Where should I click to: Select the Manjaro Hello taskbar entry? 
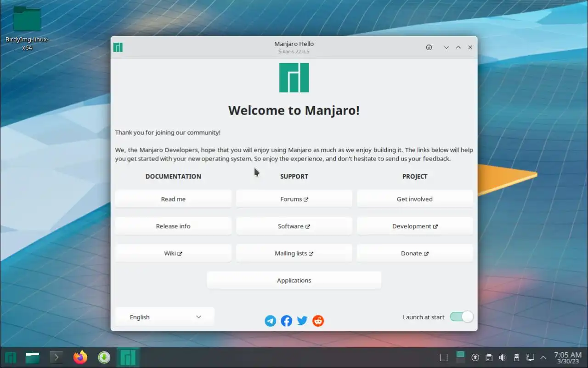pyautogui.click(x=128, y=357)
